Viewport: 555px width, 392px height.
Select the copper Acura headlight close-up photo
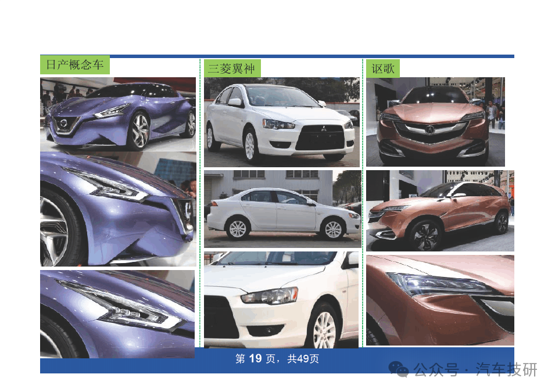(x=440, y=300)
